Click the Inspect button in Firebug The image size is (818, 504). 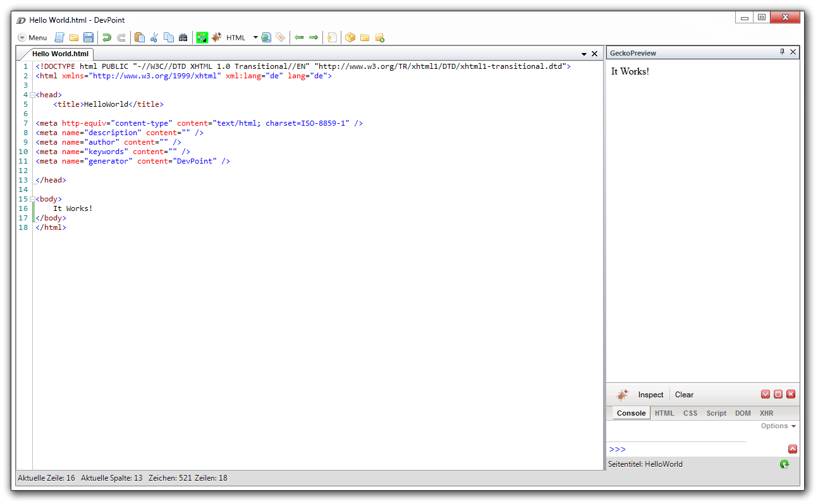pyautogui.click(x=650, y=395)
